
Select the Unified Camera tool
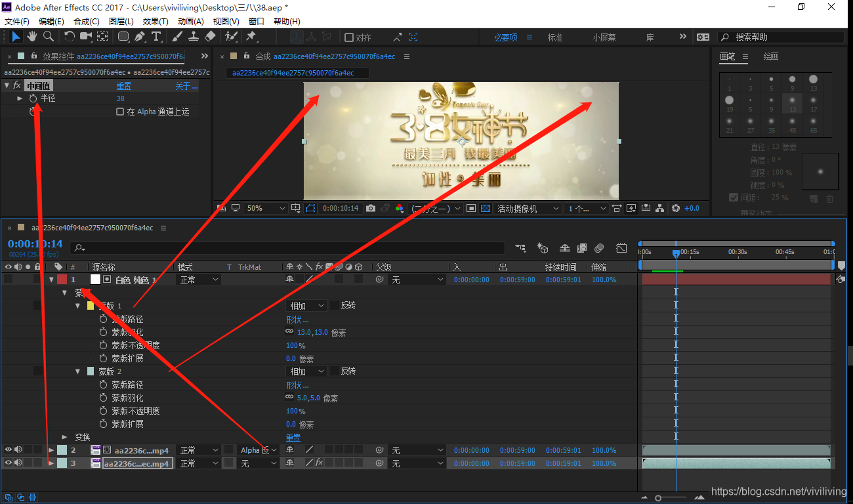(x=86, y=37)
